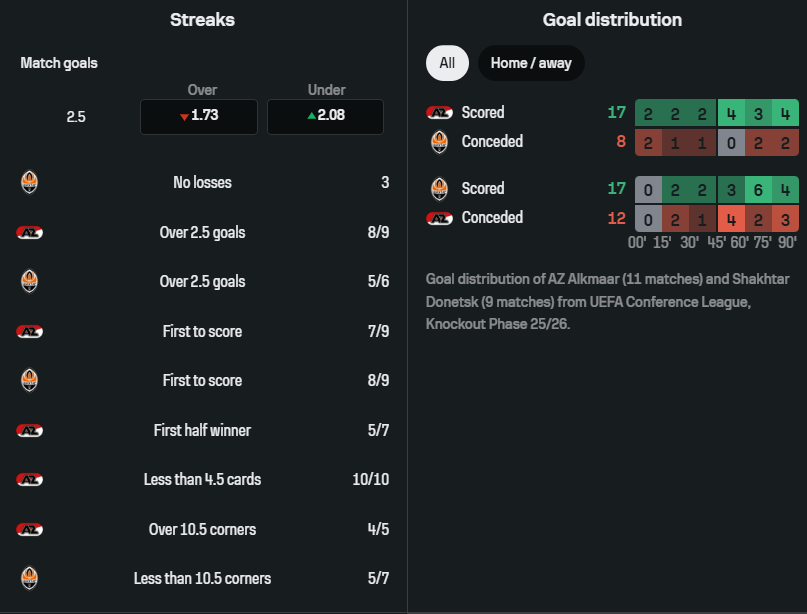807x614 pixels.
Task: Click AZ logo beside Less than 4.5 cards
Action: [30, 480]
